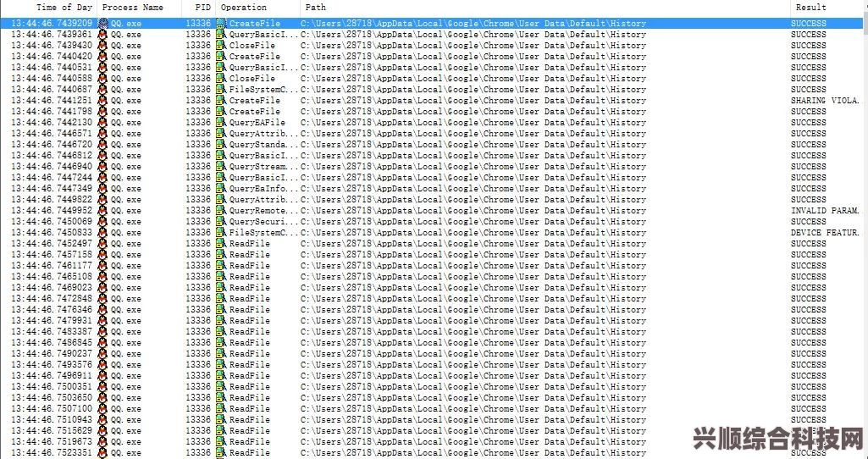Click the file operation icon beside CloseFile at 13:44:46.7439430

[x=221, y=46]
